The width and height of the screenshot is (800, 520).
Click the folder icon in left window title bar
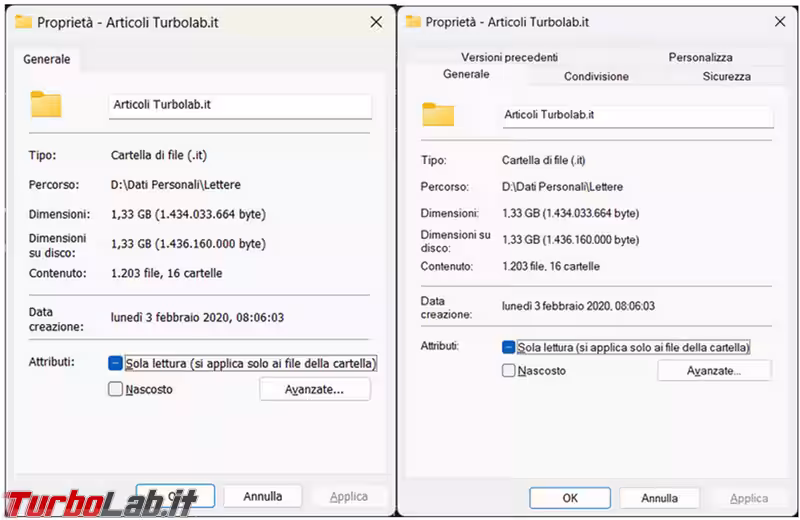coord(23,22)
